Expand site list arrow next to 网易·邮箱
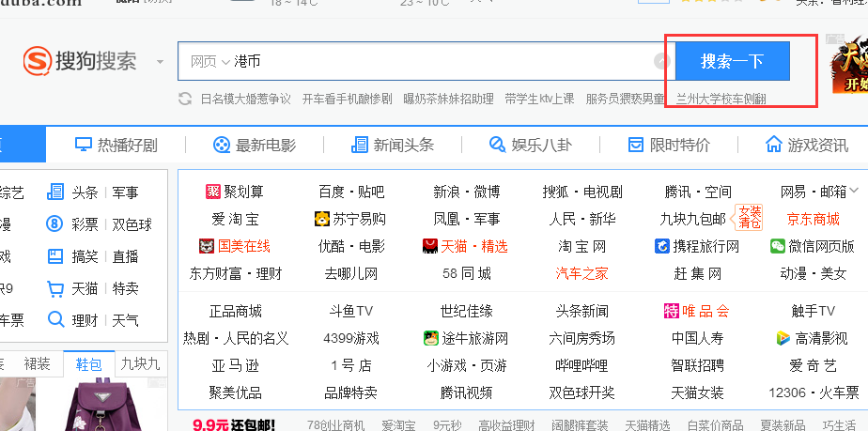The width and height of the screenshot is (868, 431). (x=854, y=191)
